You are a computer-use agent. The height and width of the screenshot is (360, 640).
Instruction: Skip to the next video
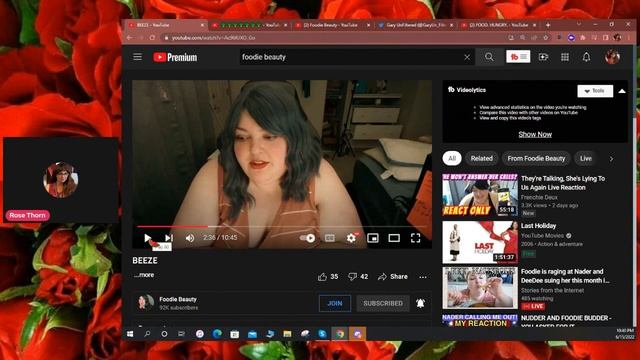pyautogui.click(x=169, y=238)
